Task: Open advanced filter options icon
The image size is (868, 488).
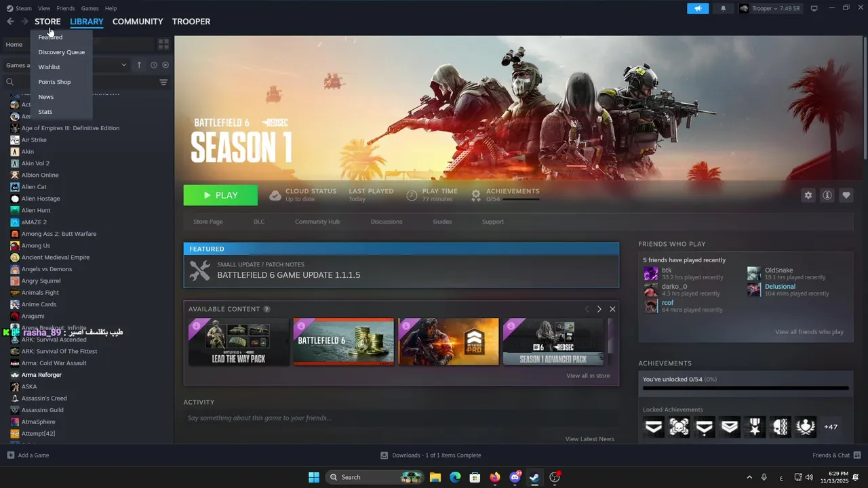Action: 163,82
